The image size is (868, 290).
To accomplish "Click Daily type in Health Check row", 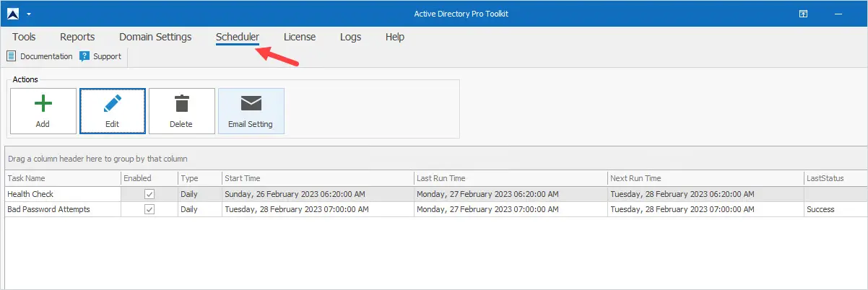I will pos(189,194).
